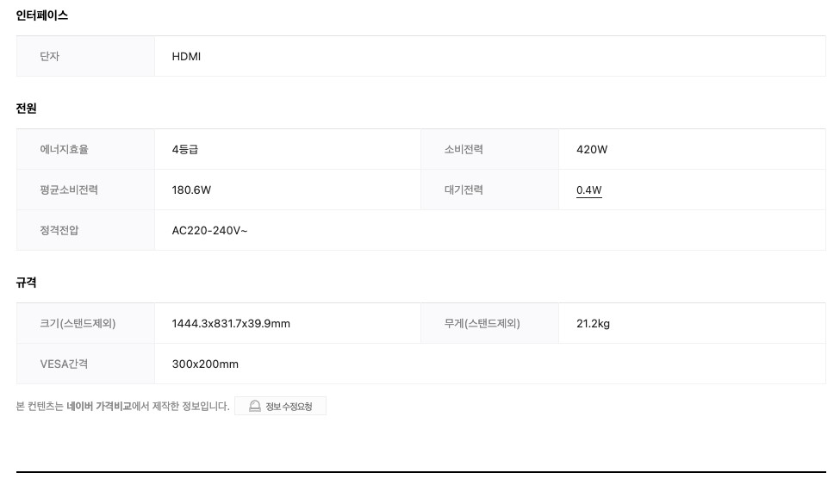Select the HDMI terminal value
This screenshot has height=504, width=840.
[x=186, y=56]
